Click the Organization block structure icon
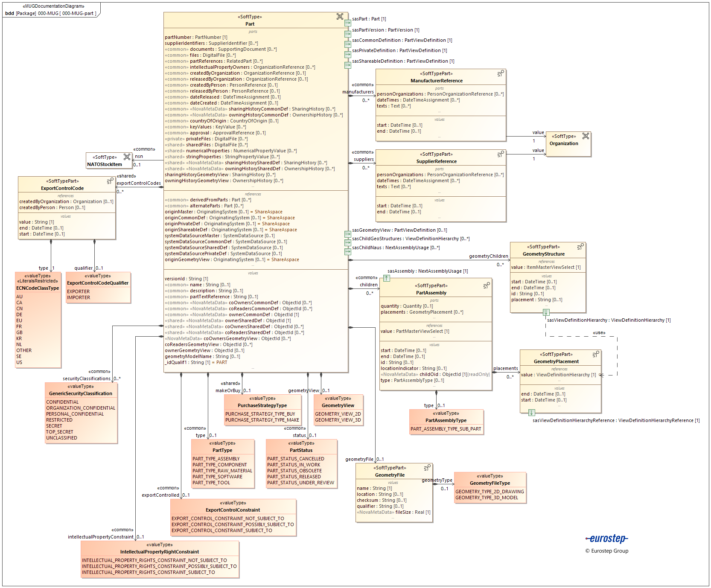Screen dimensions: 711x588 click(586, 136)
